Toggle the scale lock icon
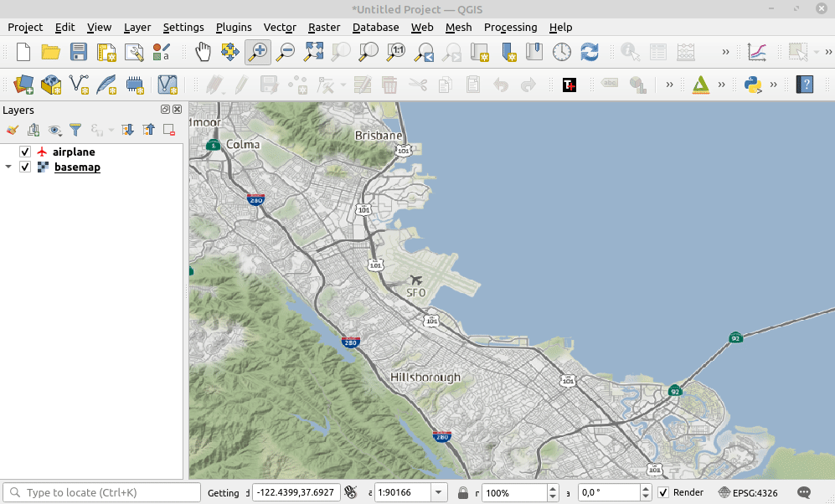 click(463, 493)
